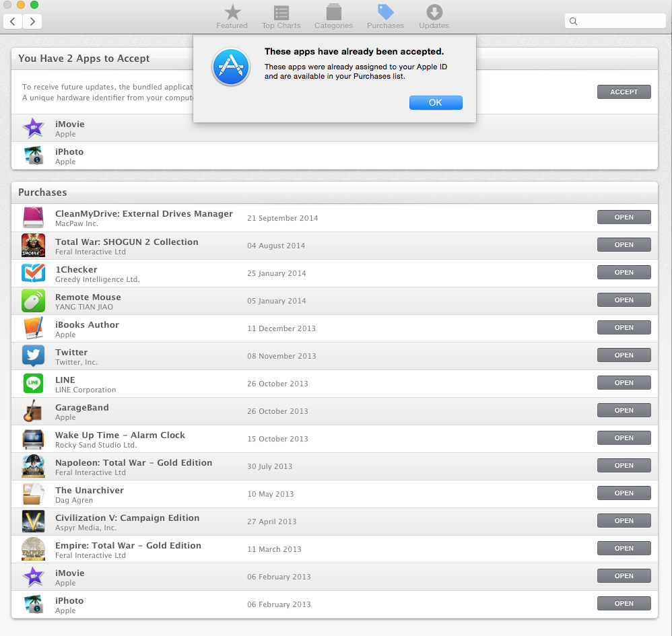Select Civilization V: Campaign Edition title

coord(127,518)
